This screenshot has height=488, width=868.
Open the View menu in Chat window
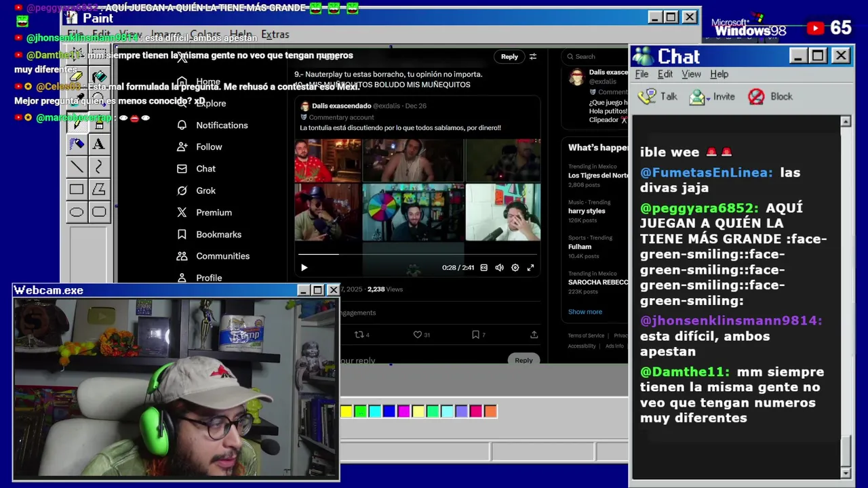pos(691,74)
